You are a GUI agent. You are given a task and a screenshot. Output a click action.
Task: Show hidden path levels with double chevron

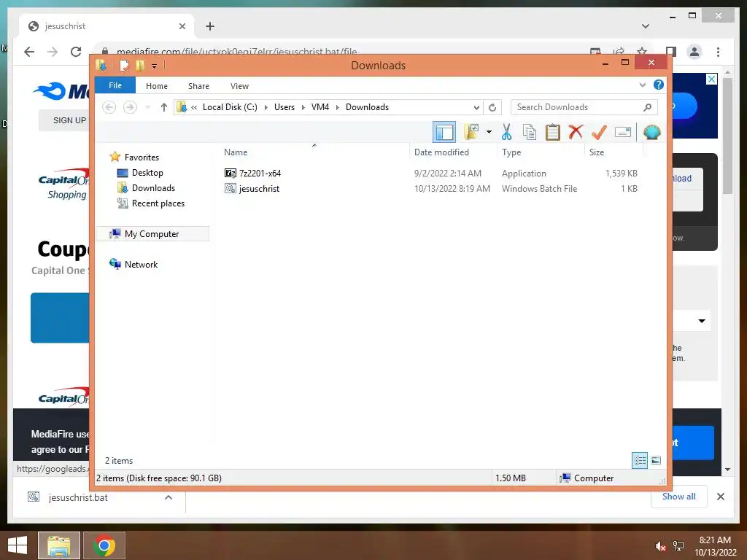(194, 108)
